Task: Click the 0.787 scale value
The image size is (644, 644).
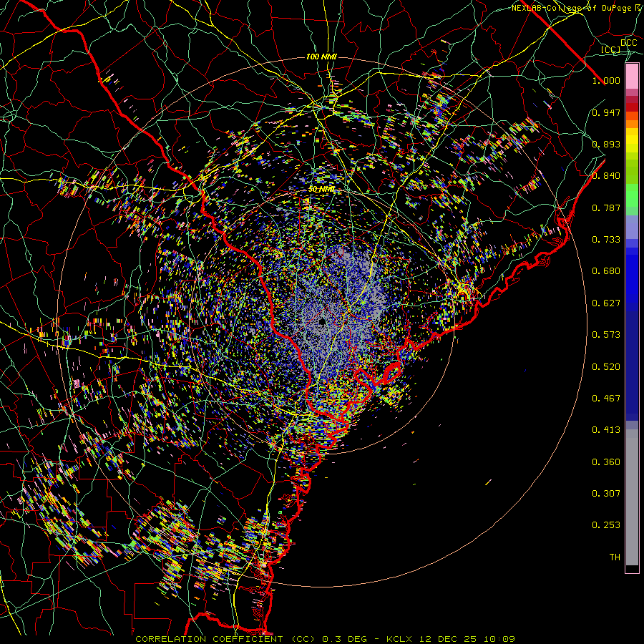Action: pos(606,208)
